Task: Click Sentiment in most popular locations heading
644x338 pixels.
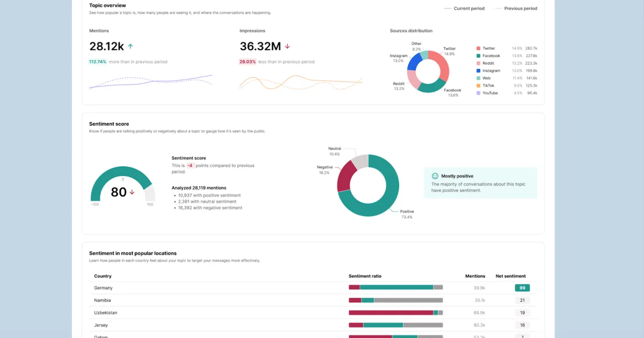Action: pos(133,253)
